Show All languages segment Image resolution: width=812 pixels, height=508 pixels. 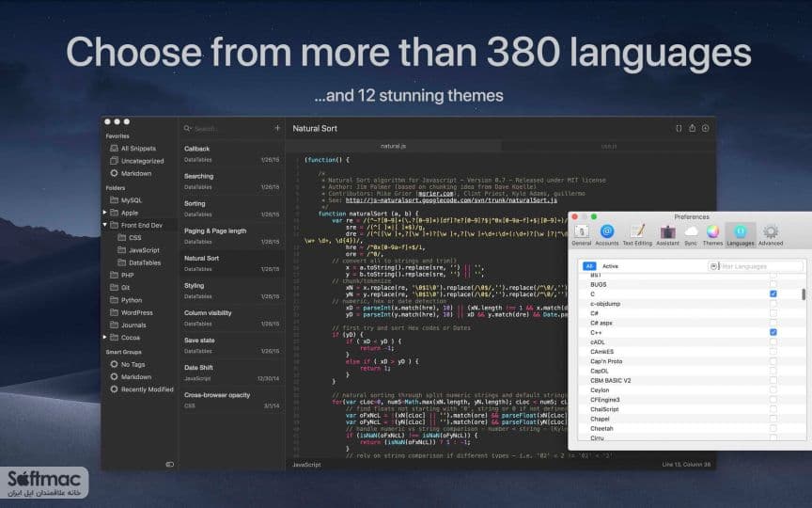pyautogui.click(x=589, y=266)
